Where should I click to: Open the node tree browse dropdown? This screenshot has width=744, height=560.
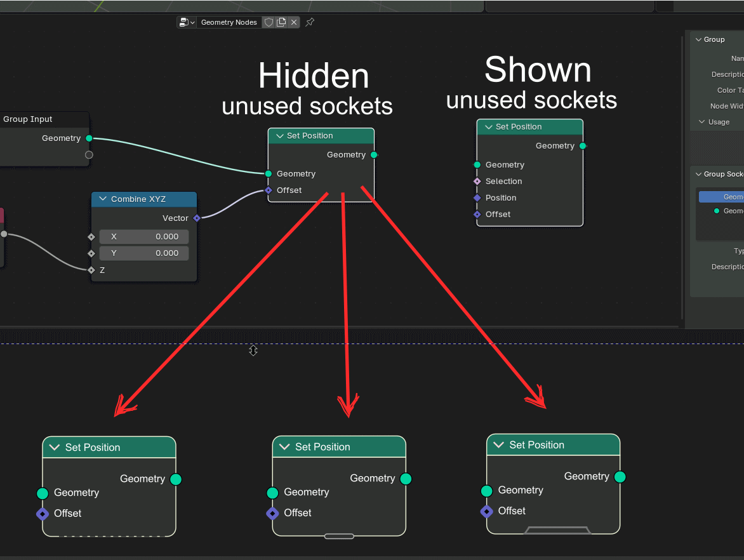[x=187, y=22]
